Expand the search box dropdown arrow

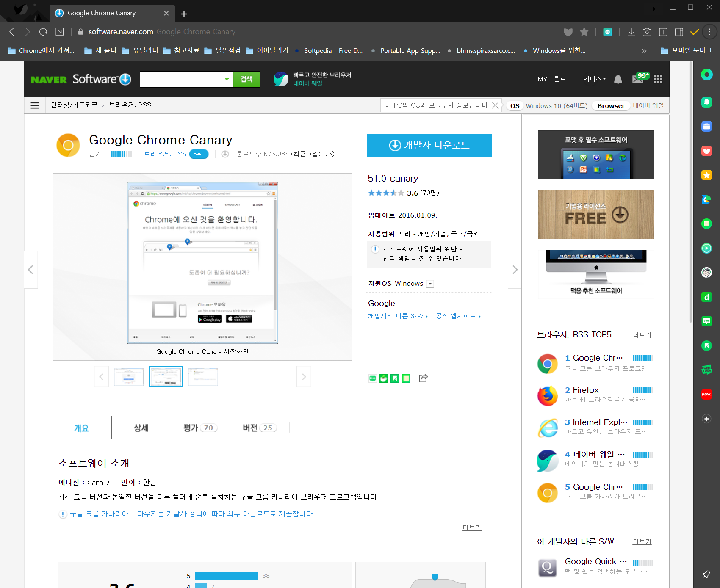pyautogui.click(x=227, y=79)
